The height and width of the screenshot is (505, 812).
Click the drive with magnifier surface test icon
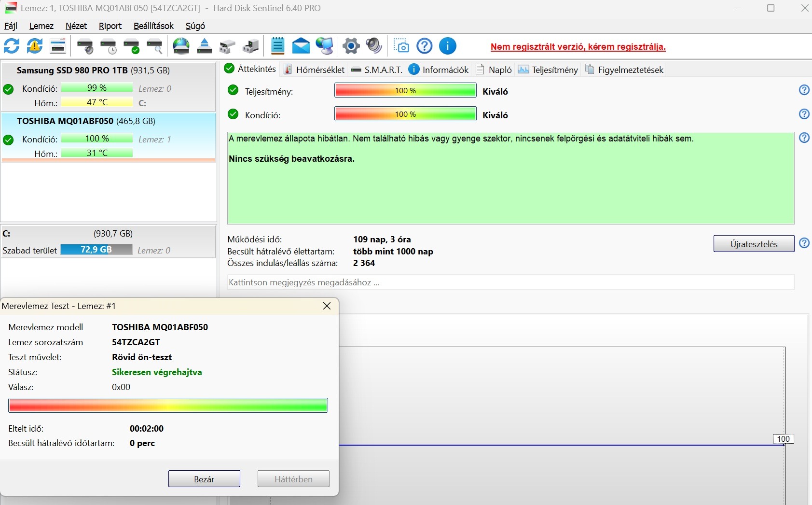click(155, 46)
